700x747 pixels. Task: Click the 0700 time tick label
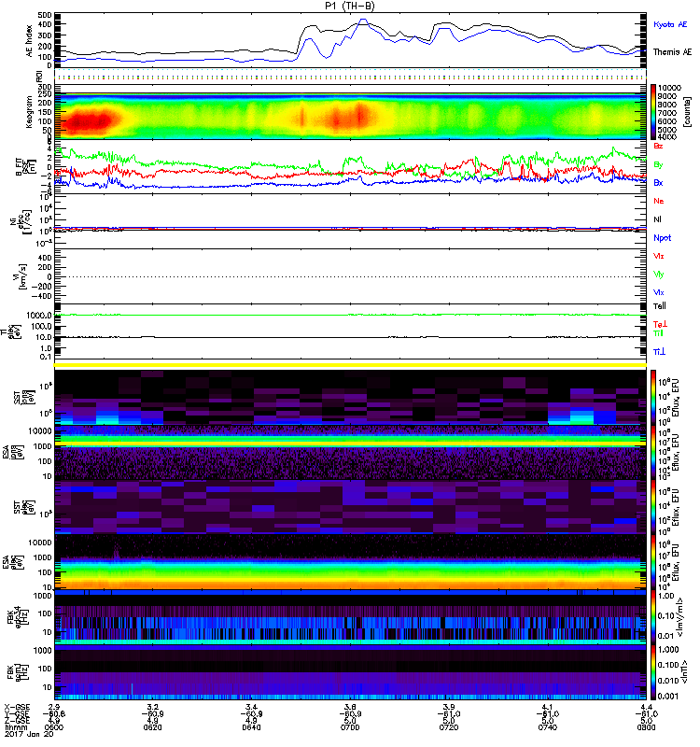tap(350, 727)
